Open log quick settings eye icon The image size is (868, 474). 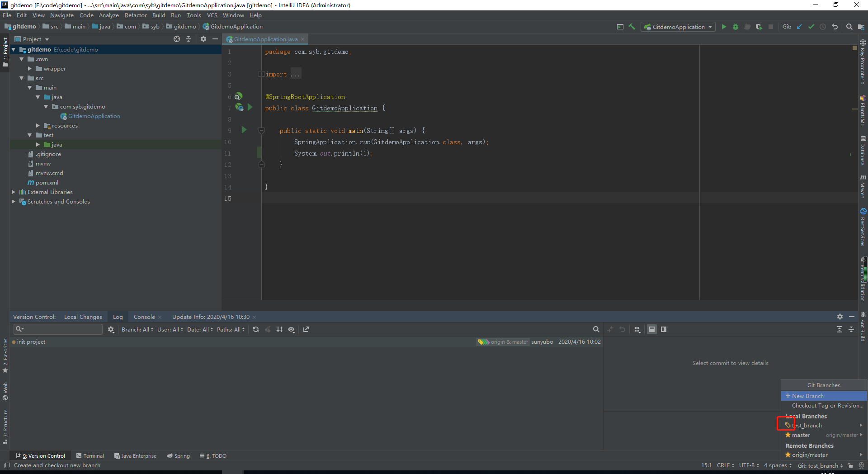(292, 329)
